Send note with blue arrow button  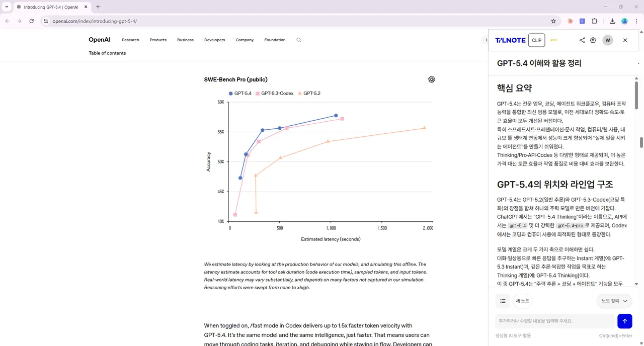624,321
